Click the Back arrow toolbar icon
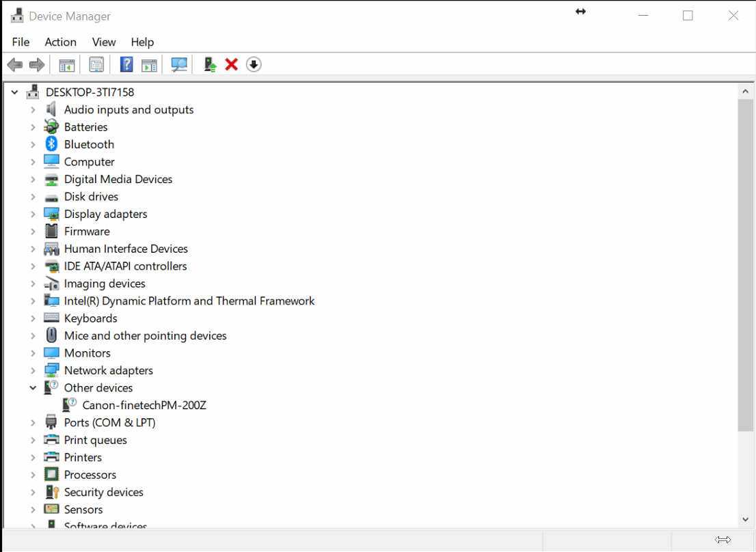The width and height of the screenshot is (756, 552). click(x=15, y=64)
